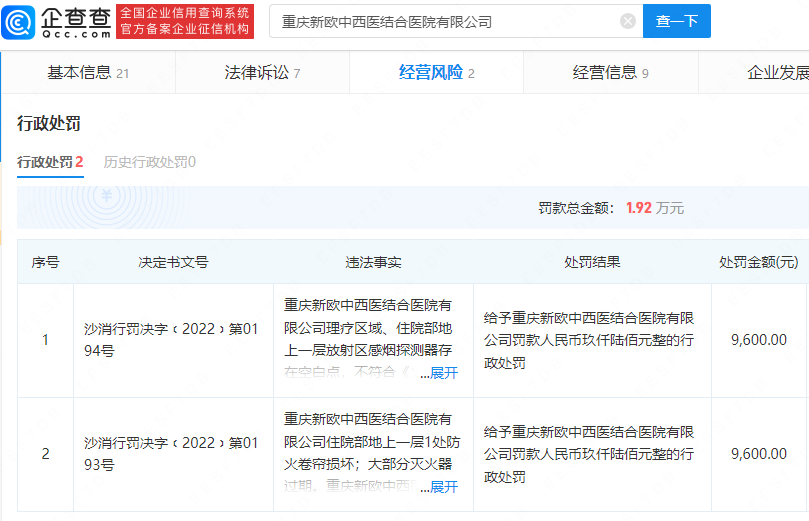Clear the search box with the X icon
The image size is (809, 521).
[627, 21]
